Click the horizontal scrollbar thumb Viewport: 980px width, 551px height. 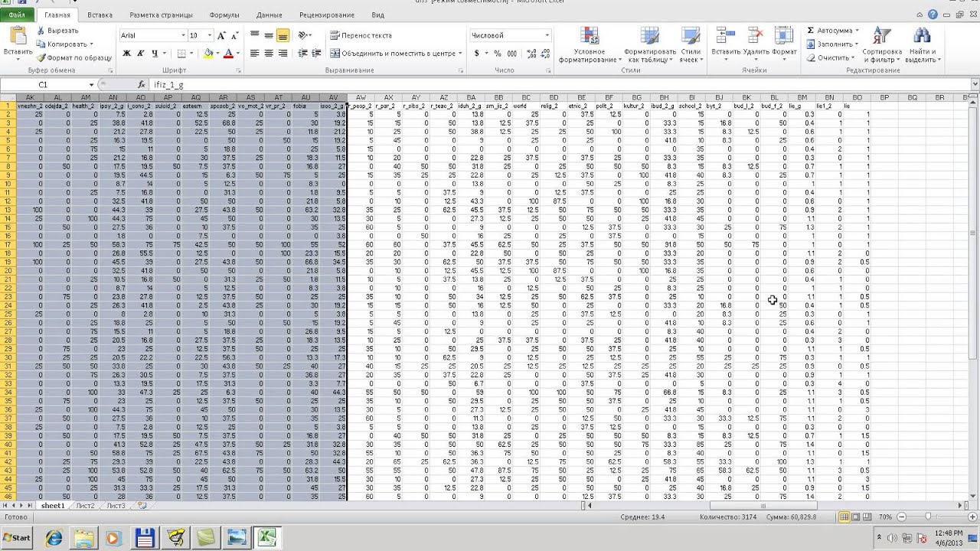pos(763,506)
